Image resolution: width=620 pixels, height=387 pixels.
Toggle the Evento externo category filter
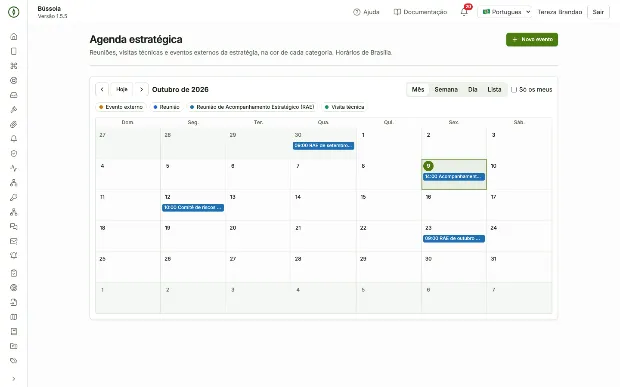point(121,107)
